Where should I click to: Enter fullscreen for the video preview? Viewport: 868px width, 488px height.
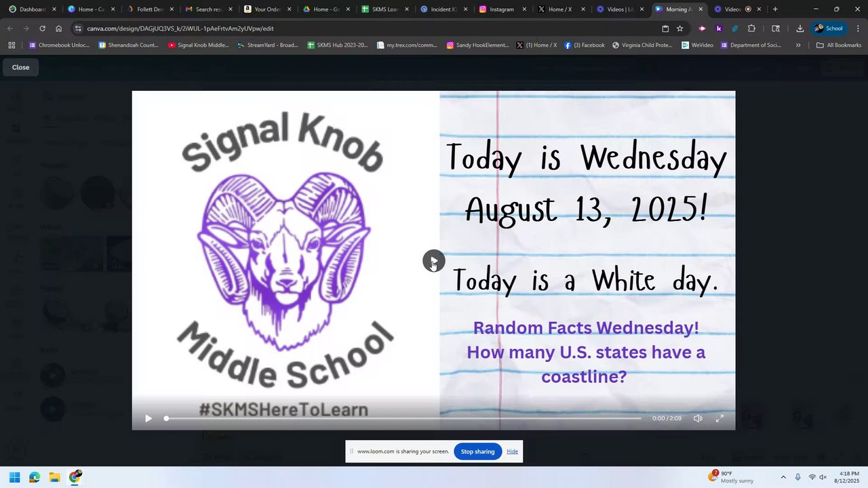(x=719, y=418)
